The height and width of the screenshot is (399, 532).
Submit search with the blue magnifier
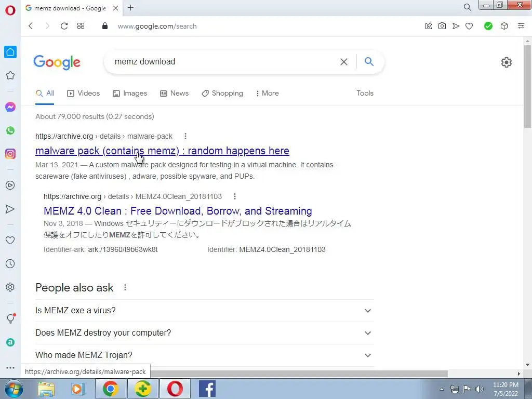(x=369, y=61)
